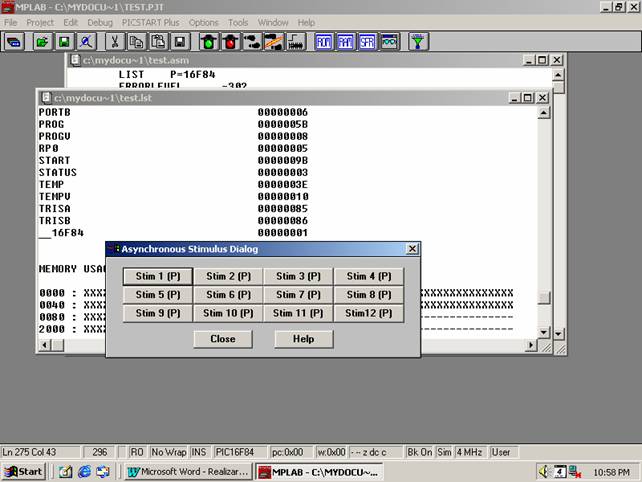The width and height of the screenshot is (642, 482).
Task: Click the down scroll arrow in test.asm window
Action: click(x=558, y=334)
